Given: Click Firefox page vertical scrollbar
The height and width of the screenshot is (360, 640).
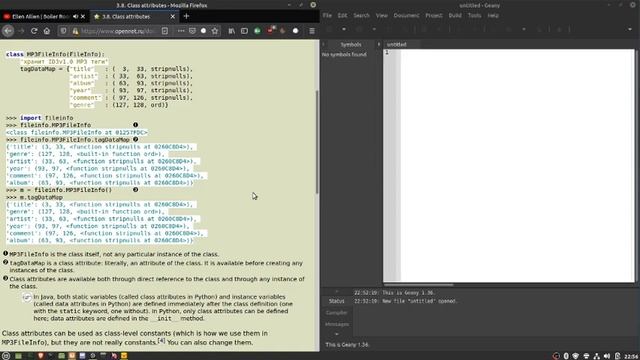Looking at the screenshot, I should (317, 141).
